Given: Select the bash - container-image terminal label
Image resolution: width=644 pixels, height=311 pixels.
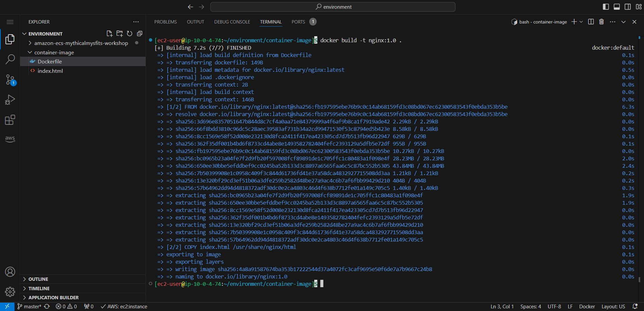Looking at the screenshot, I should point(539,22).
